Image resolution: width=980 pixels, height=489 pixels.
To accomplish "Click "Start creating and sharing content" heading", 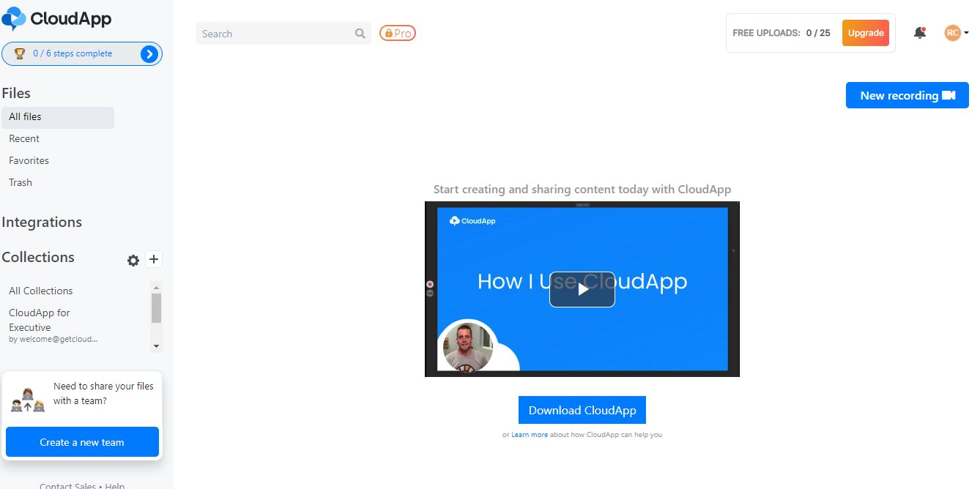I will (582, 189).
